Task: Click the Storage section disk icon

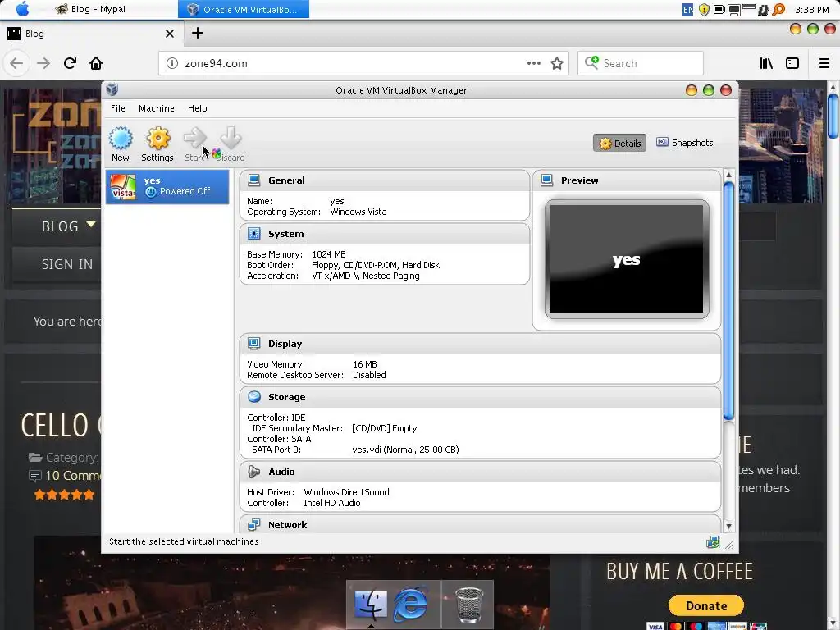Action: pos(254,397)
